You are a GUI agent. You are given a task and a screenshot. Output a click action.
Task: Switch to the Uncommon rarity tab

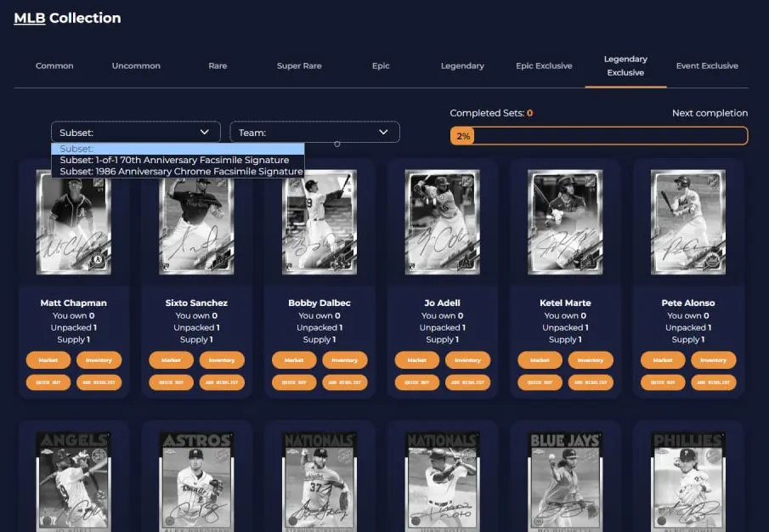(x=136, y=65)
